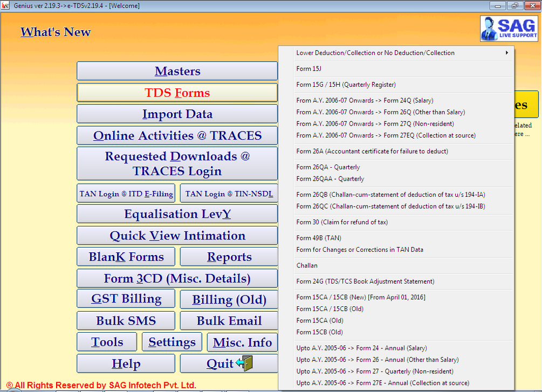This screenshot has width=542, height=392.
Task: Open Misc. Info
Action: pyautogui.click(x=242, y=342)
